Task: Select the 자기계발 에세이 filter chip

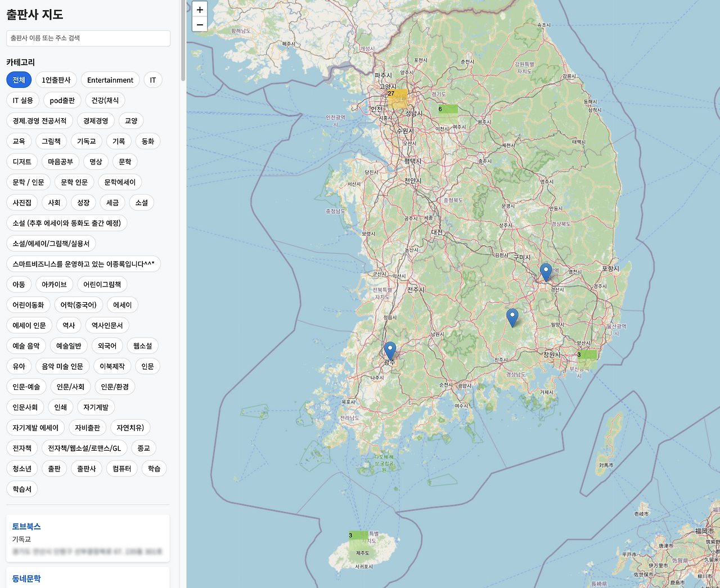Action: tap(35, 428)
